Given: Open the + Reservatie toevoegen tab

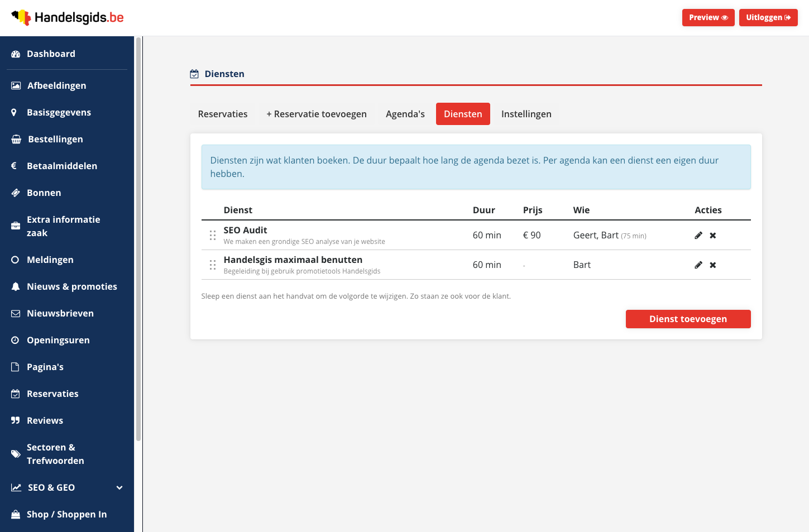Looking at the screenshot, I should click(317, 114).
